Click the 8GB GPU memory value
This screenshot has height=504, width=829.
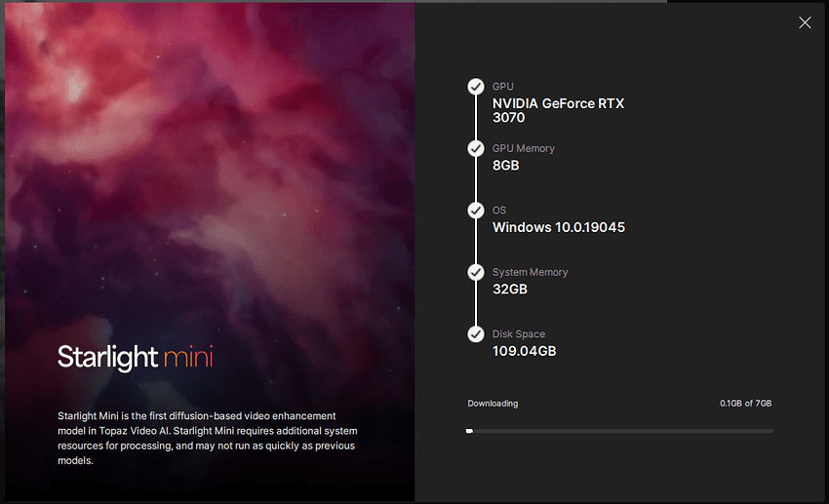click(x=506, y=166)
